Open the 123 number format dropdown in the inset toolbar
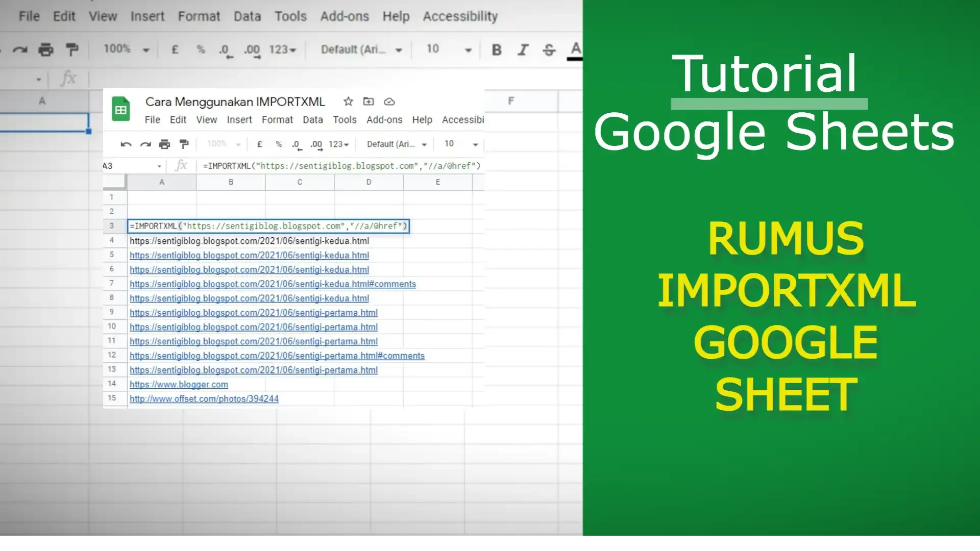The height and width of the screenshot is (551, 980). point(339,144)
